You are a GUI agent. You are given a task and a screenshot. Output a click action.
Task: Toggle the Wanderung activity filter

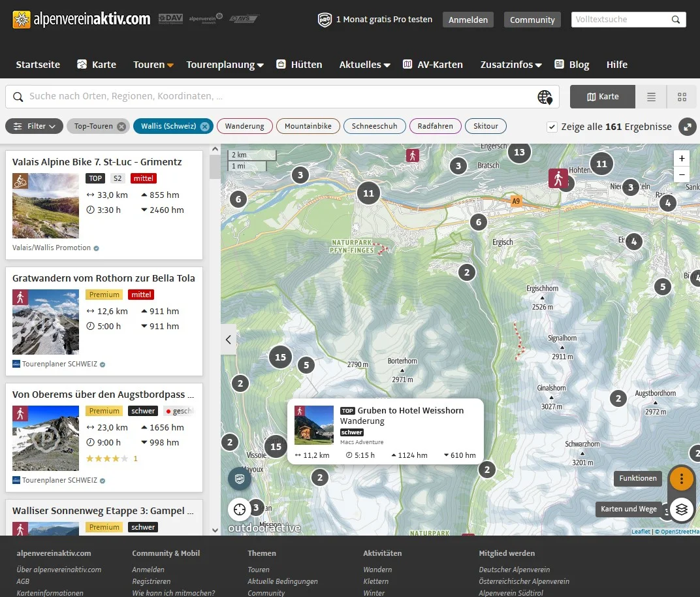point(244,126)
